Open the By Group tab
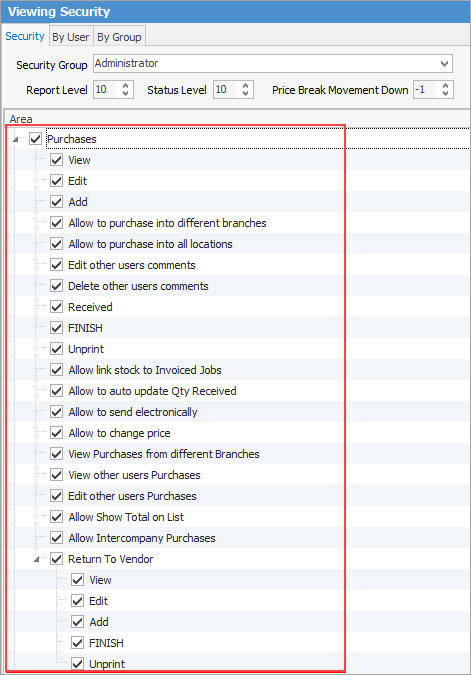Viewport: 471px width, 675px height. [x=119, y=37]
